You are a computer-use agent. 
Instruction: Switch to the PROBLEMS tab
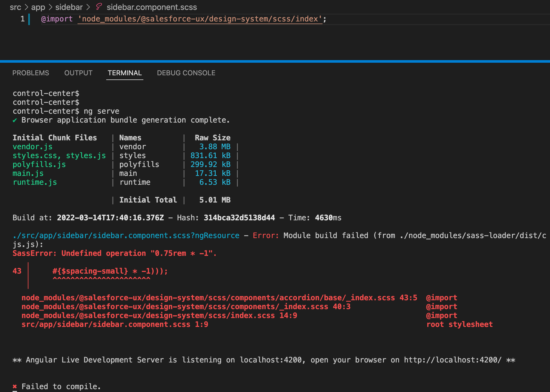(x=31, y=73)
